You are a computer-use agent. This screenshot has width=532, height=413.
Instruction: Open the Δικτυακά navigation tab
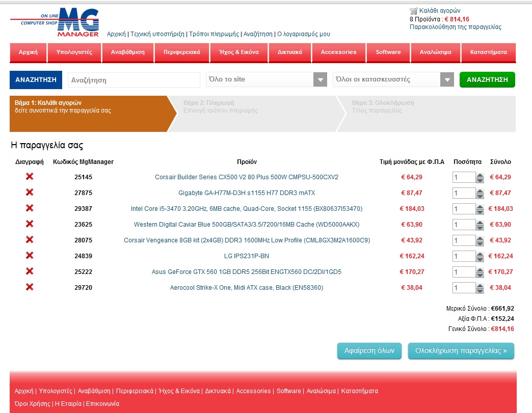click(290, 52)
